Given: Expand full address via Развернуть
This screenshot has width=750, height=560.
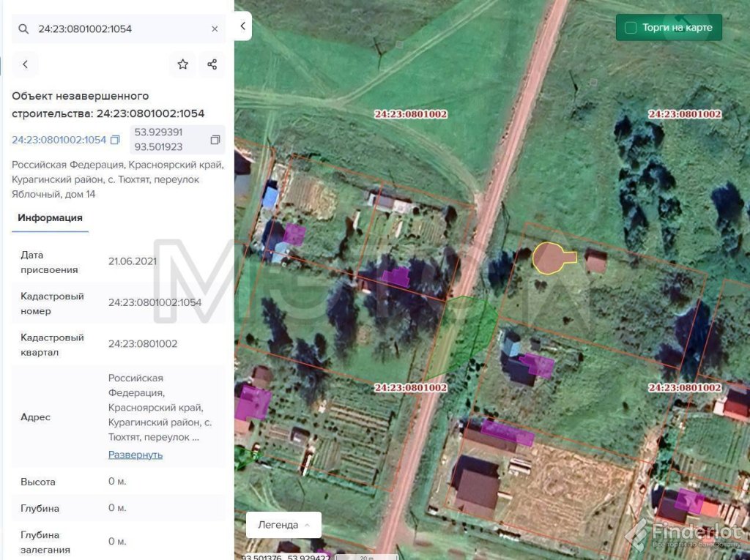Looking at the screenshot, I should pyautogui.click(x=135, y=455).
